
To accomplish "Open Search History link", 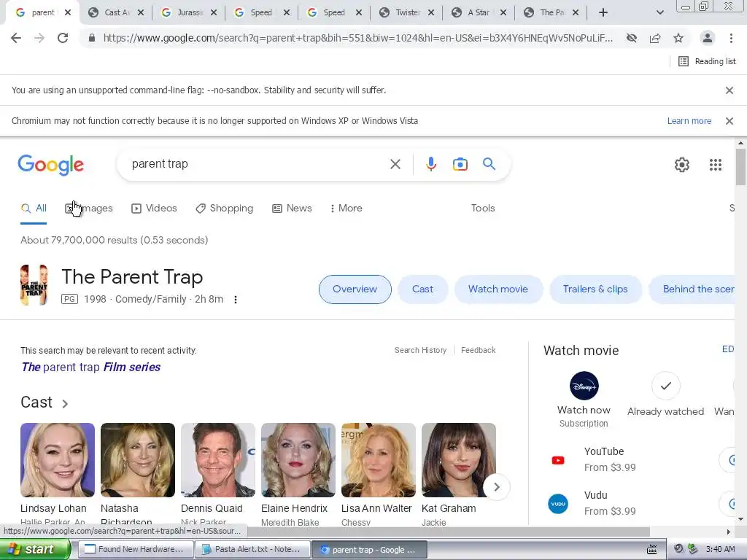I will pyautogui.click(x=420, y=350).
